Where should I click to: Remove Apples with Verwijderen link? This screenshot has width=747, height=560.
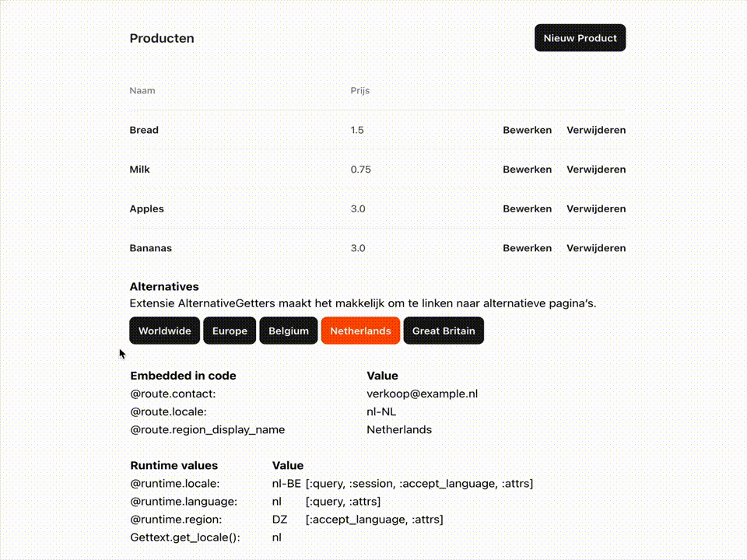(x=596, y=208)
